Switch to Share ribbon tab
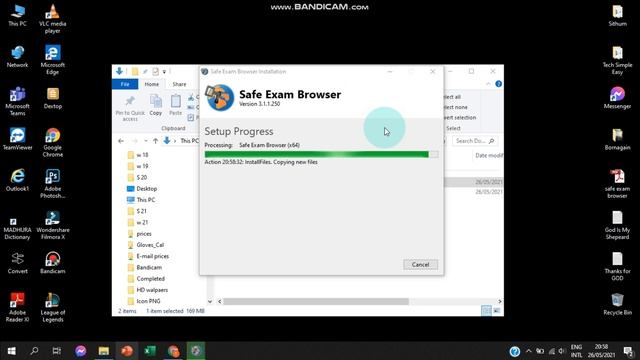The height and width of the screenshot is (360, 640). click(x=179, y=84)
